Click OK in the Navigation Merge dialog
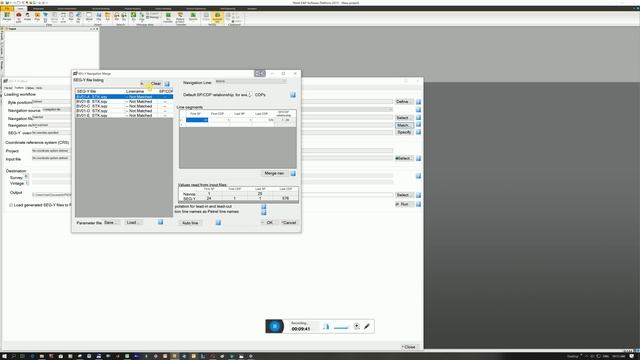The image size is (640, 360). [x=269, y=223]
